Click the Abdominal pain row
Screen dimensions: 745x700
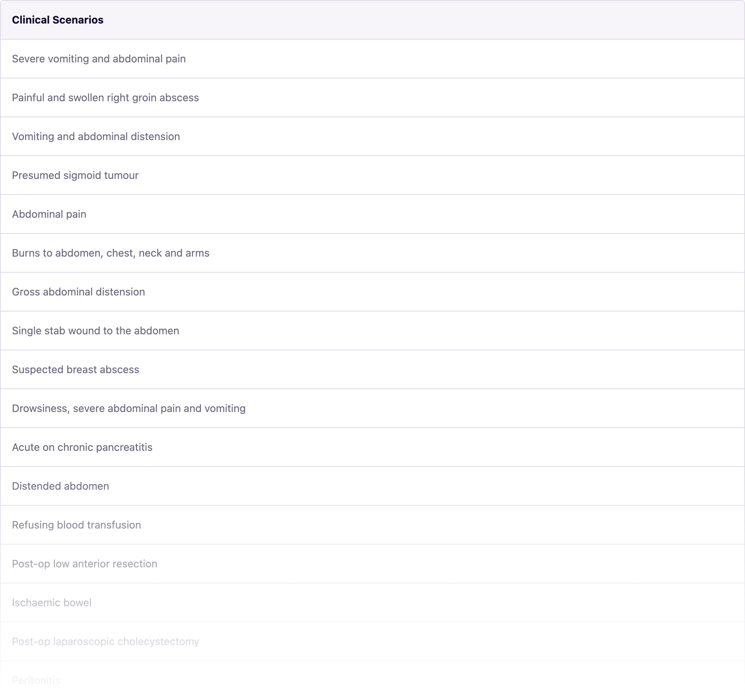[49, 214]
